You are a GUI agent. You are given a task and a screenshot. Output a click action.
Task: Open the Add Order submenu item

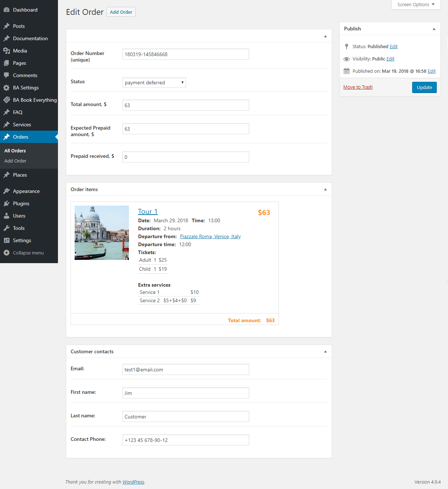click(x=15, y=161)
